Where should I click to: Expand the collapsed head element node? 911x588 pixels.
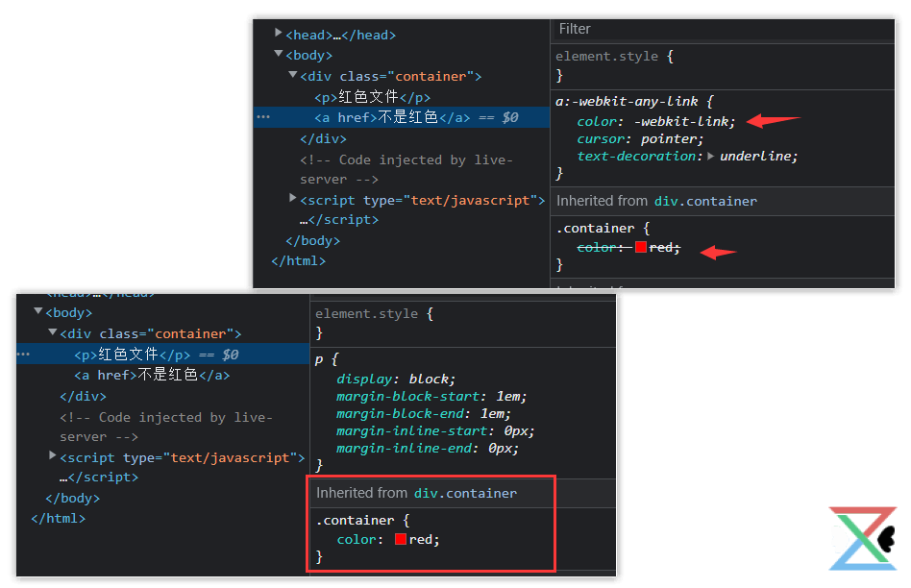click(279, 33)
